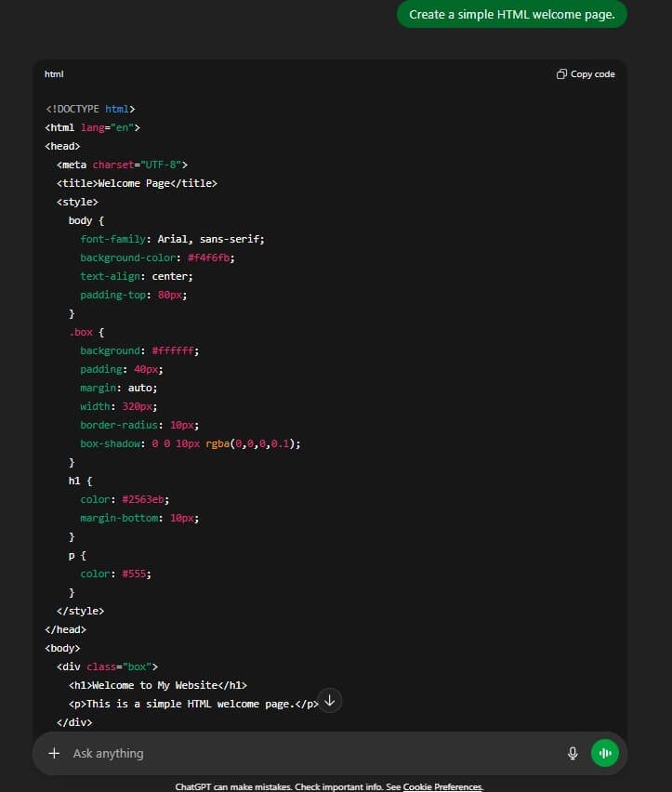Click the 'html' language label of code block
This screenshot has width=672, height=792.
point(54,74)
